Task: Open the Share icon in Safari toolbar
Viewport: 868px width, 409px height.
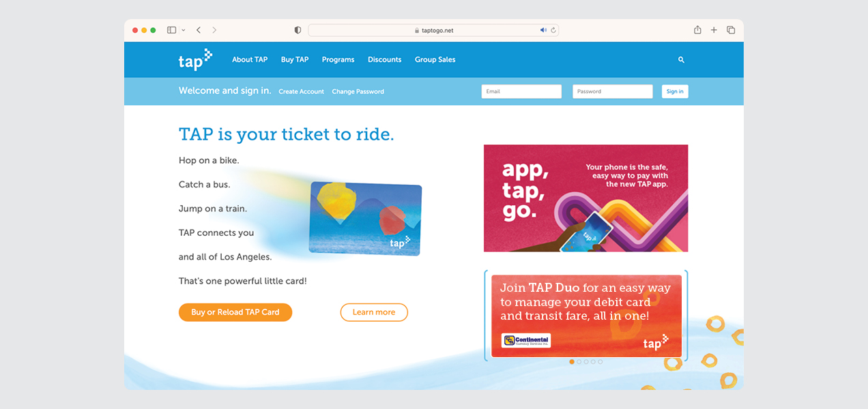Action: click(697, 30)
